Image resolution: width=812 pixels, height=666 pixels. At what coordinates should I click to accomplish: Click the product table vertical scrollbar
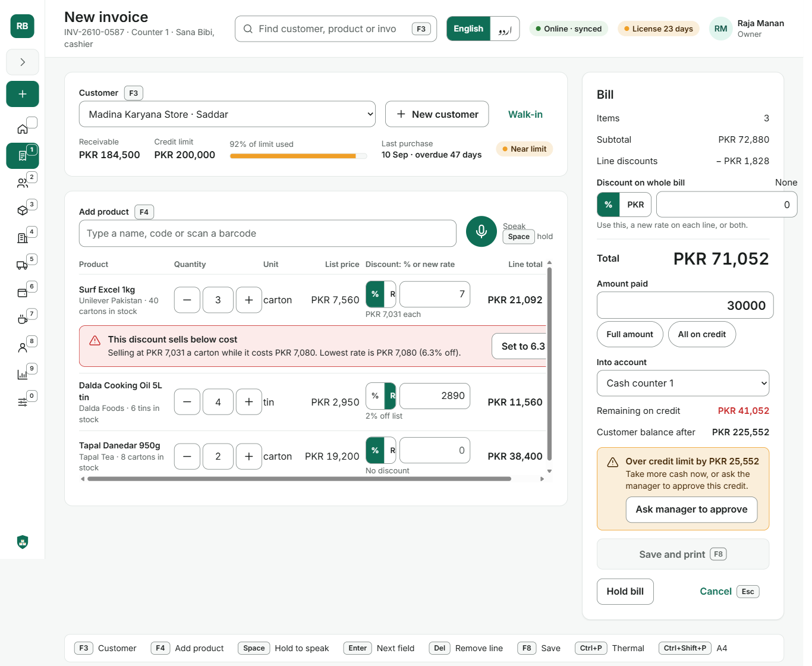549,364
